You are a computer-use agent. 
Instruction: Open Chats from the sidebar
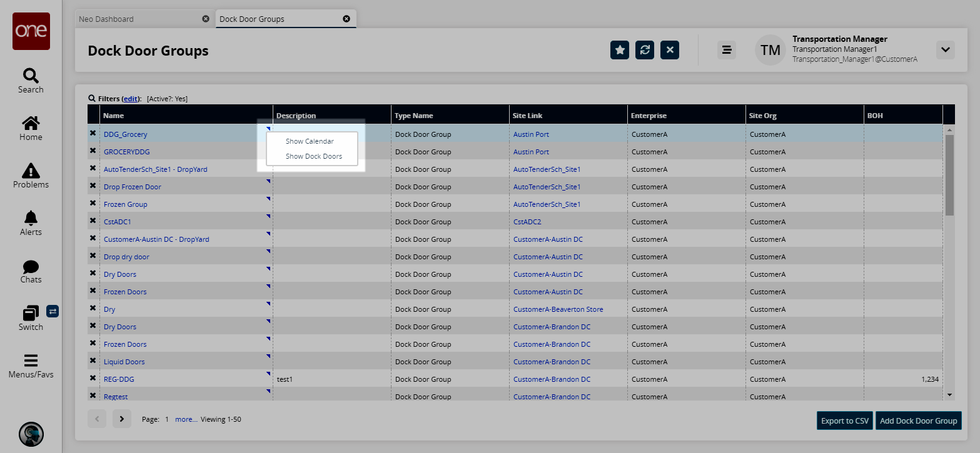pos(31,267)
